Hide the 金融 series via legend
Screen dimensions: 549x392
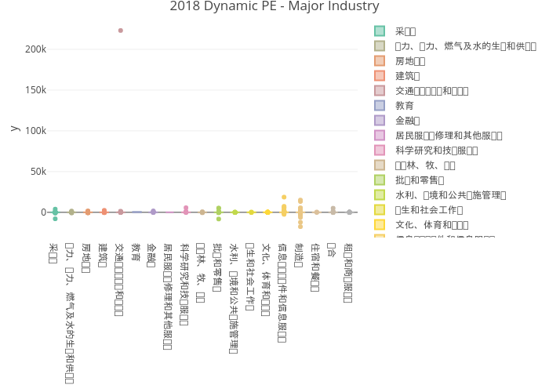(408, 120)
